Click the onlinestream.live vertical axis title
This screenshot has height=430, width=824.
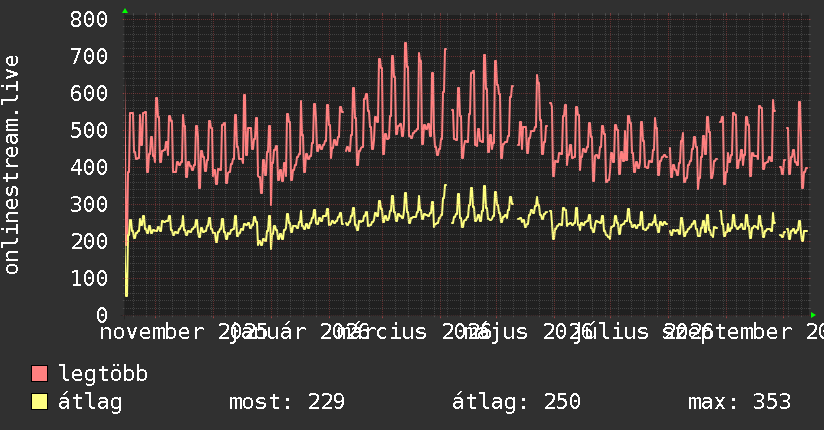pos(11,165)
